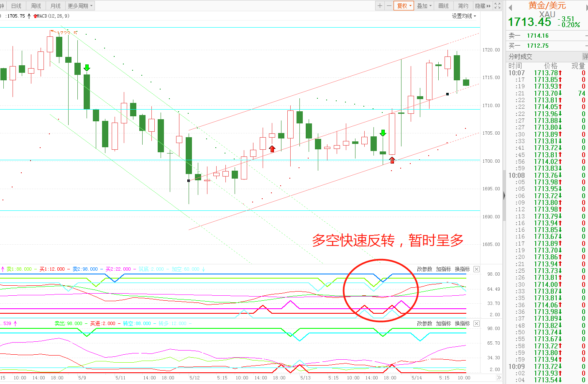The height and width of the screenshot is (384, 588).
Task: Select the 10:08 trade row at 1713.76
Action: coord(547,175)
